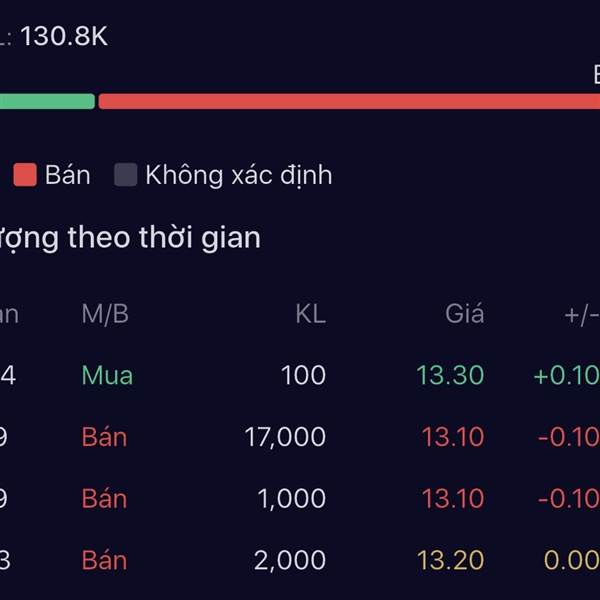The height and width of the screenshot is (600, 600).
Task: Select the Bán legend label text
Action: 68,176
